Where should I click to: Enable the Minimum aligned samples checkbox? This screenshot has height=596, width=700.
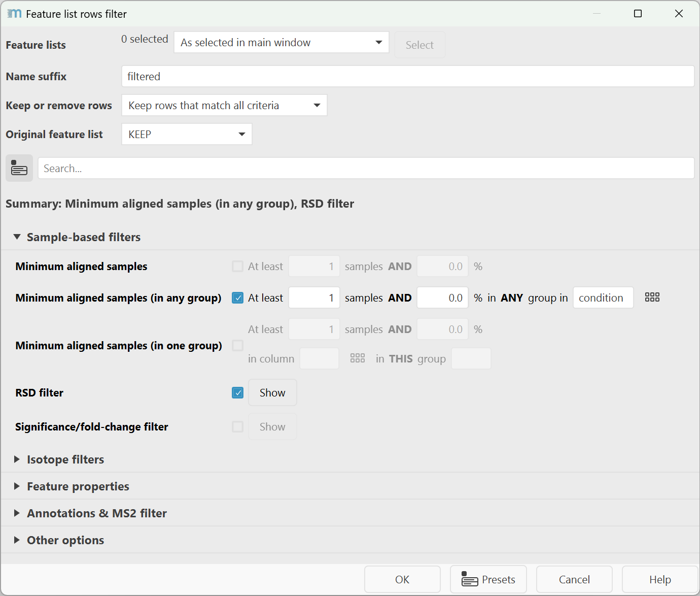(x=237, y=267)
